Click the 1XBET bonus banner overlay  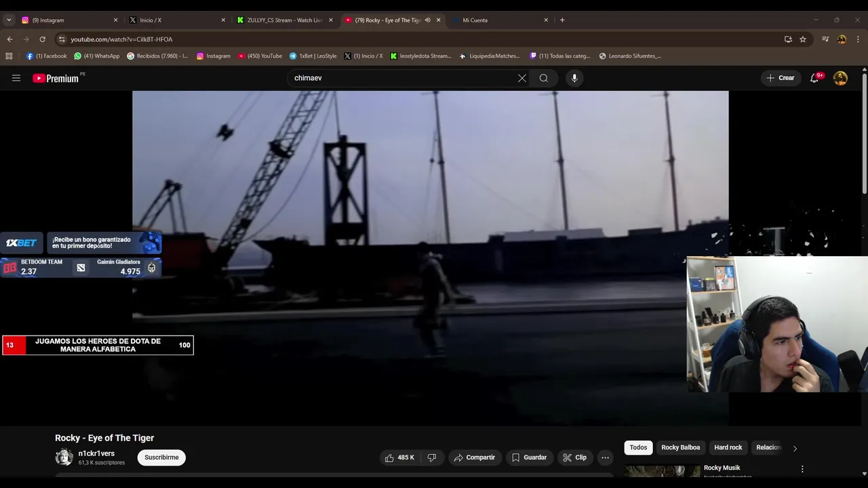coord(81,243)
